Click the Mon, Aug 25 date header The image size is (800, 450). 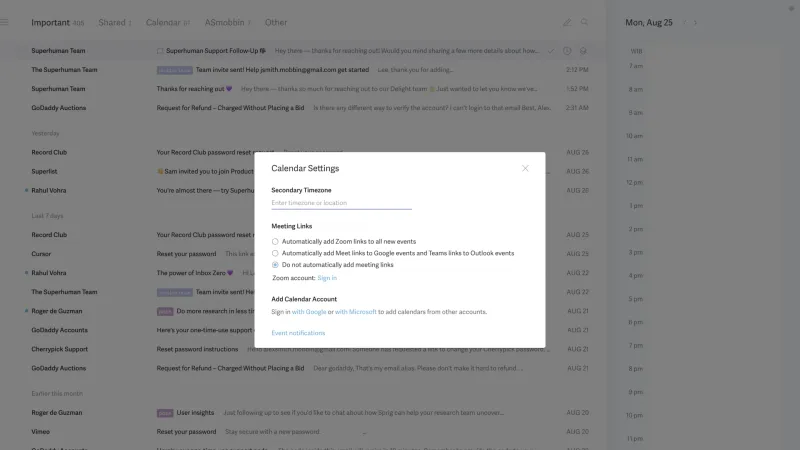pos(649,22)
